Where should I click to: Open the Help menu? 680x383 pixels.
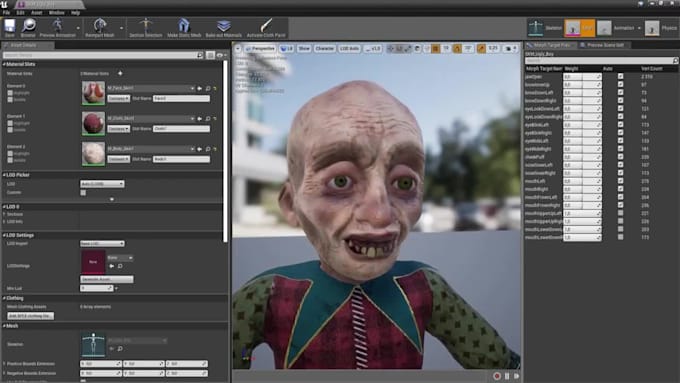[75, 13]
